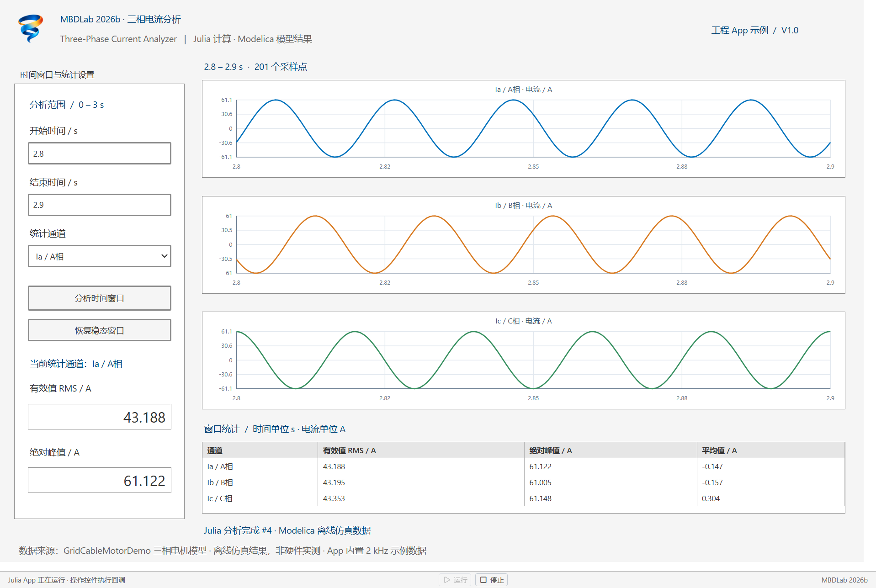
Task: Run 分析时间窗口 analysis button
Action: tap(100, 298)
